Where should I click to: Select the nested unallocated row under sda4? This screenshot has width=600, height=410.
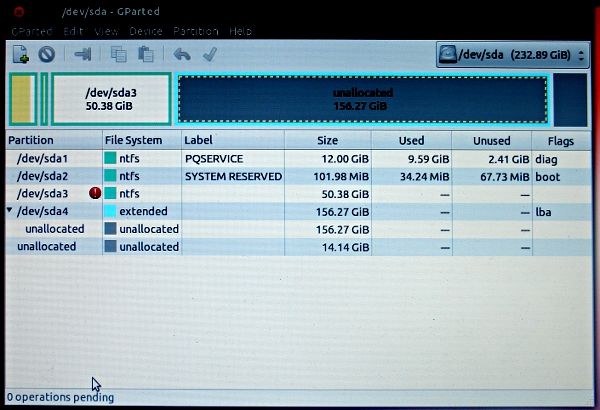[298, 229]
